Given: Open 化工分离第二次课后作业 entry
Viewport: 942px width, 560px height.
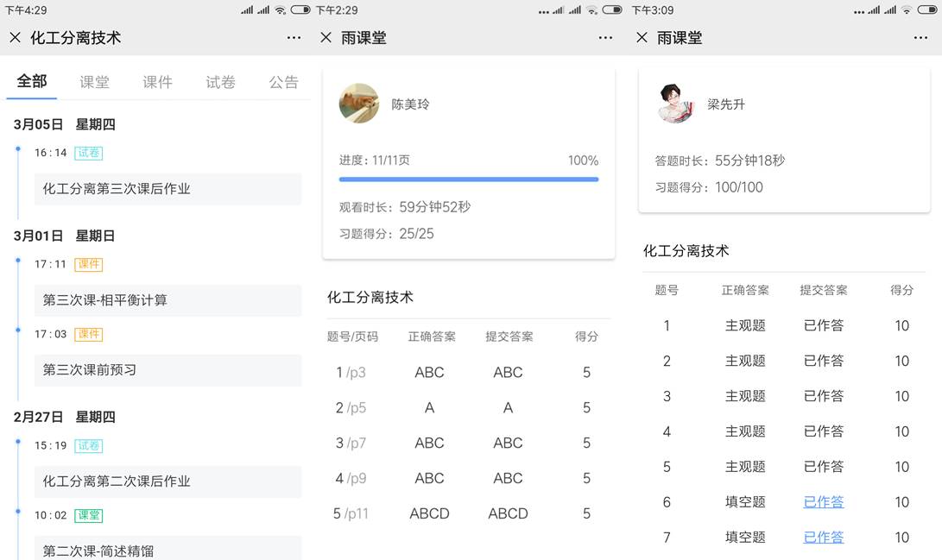Looking at the screenshot, I should pos(168,481).
